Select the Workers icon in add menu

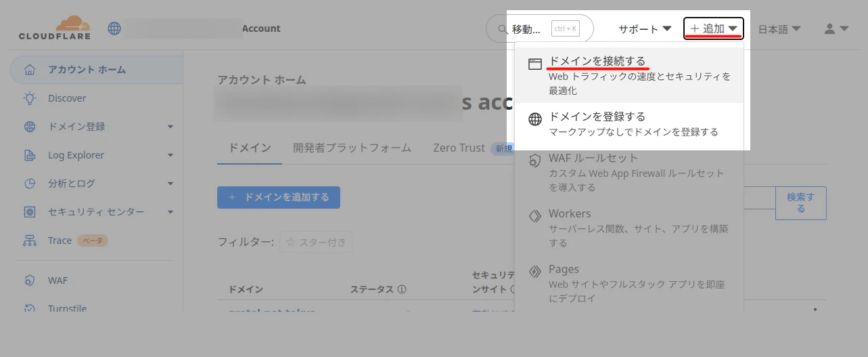pyautogui.click(x=535, y=215)
